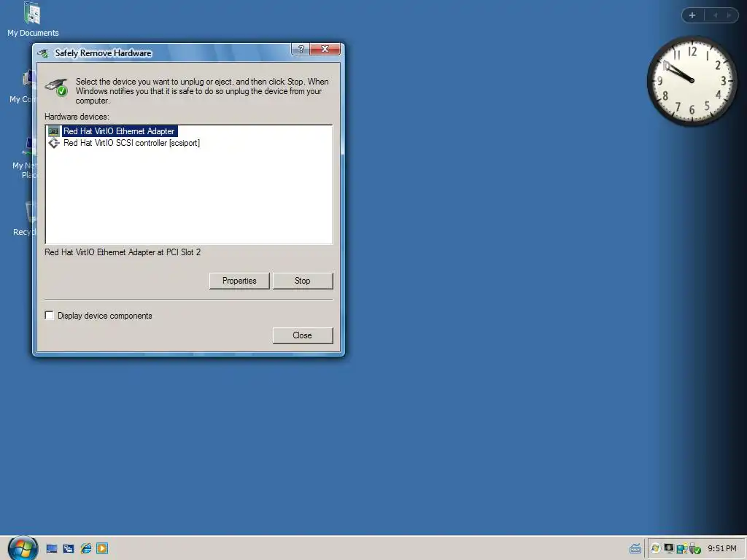The height and width of the screenshot is (560, 747).
Task: Open the My Documents desktop icon
Action: click(33, 19)
